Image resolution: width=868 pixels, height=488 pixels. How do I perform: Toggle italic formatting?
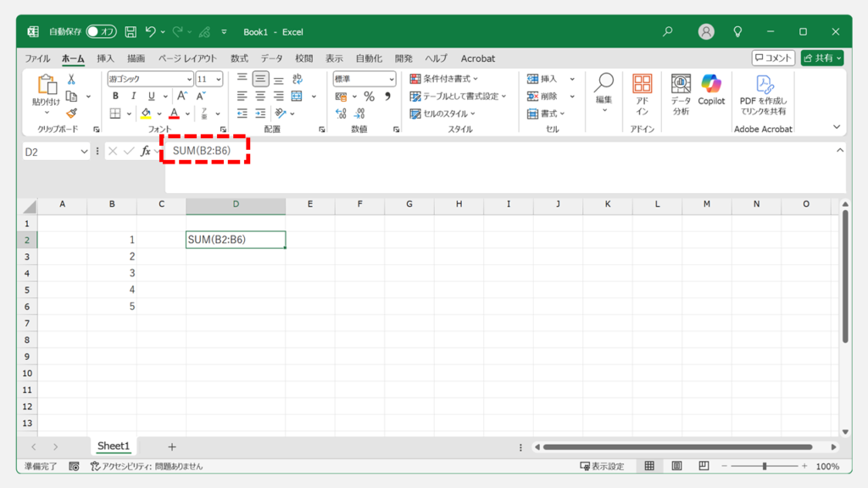pyautogui.click(x=133, y=97)
